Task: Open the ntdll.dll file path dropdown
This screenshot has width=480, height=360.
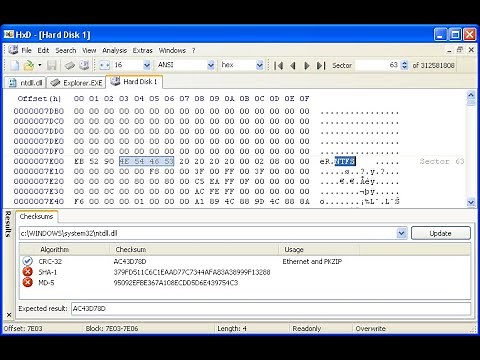Action: [x=401, y=233]
